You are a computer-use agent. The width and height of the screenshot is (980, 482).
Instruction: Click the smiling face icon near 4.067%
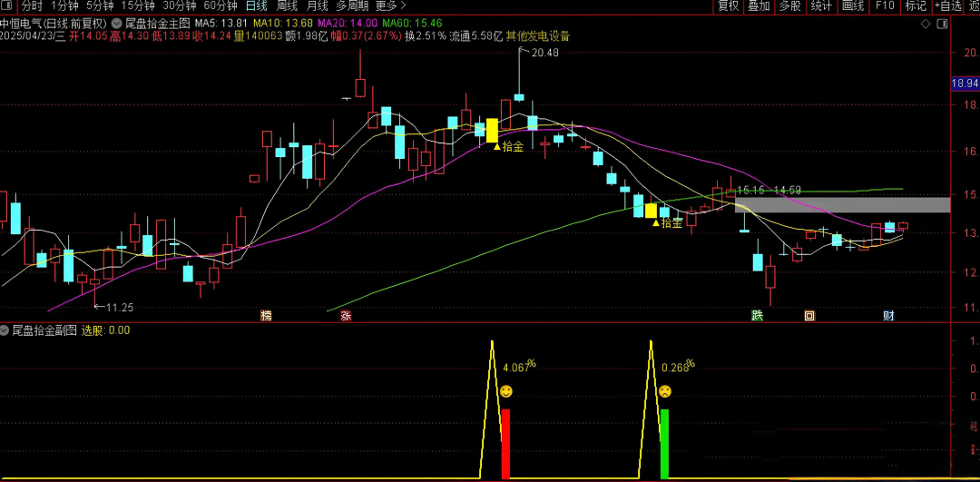(505, 391)
